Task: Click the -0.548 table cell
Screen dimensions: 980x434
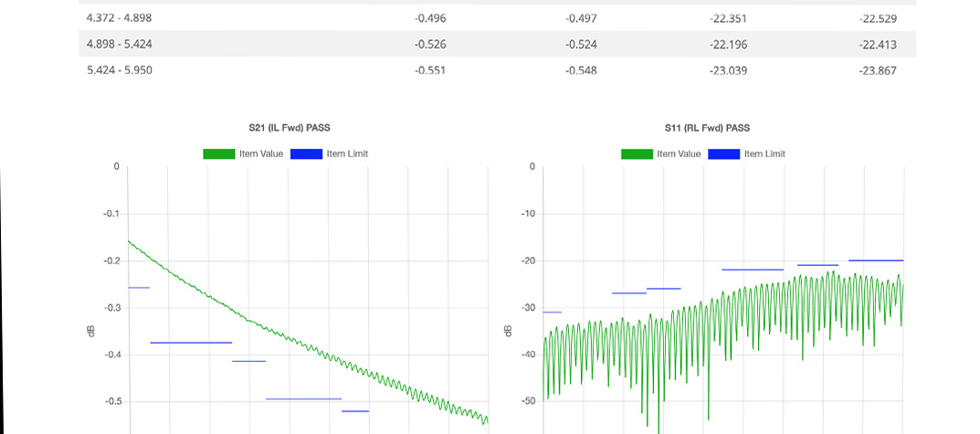Action: 581,69
